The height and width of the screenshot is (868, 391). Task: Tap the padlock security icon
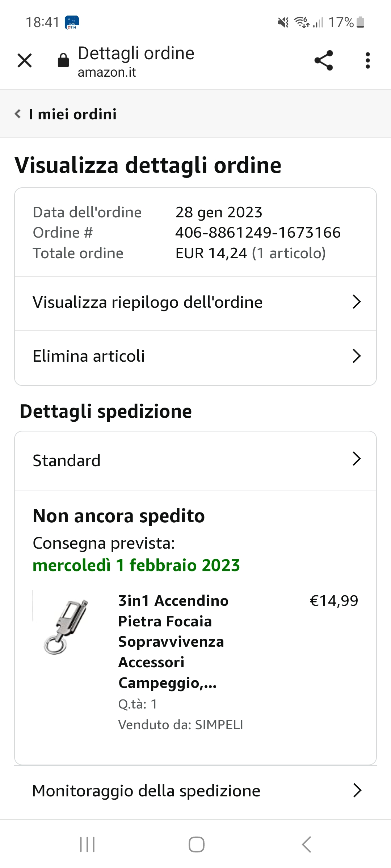pos(63,60)
